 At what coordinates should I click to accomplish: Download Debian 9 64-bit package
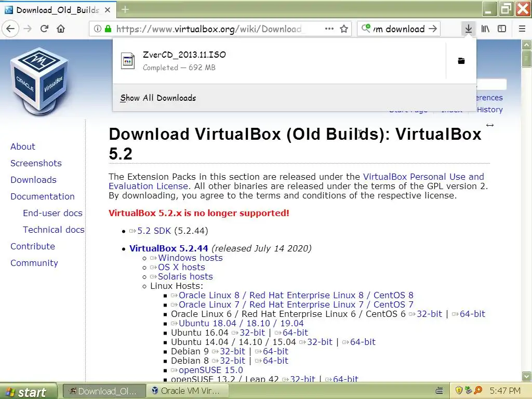[275, 351]
